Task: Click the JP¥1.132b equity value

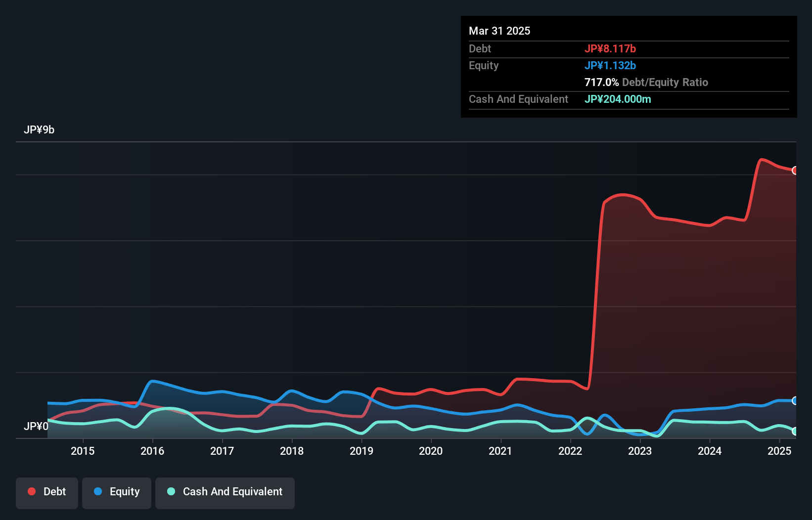Action: click(610, 66)
